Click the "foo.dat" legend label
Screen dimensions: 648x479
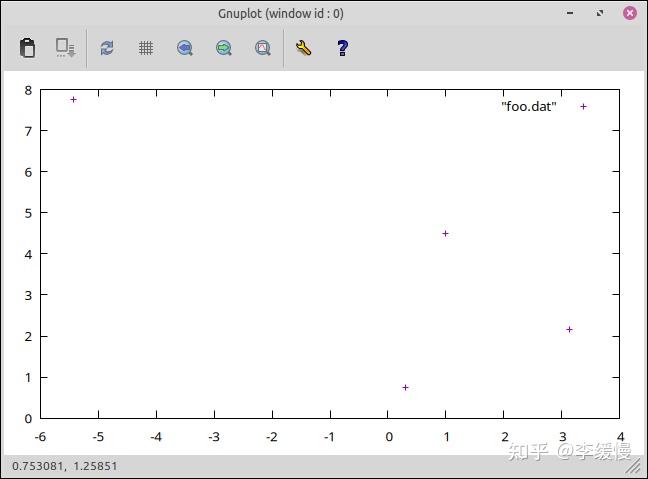[529, 107]
